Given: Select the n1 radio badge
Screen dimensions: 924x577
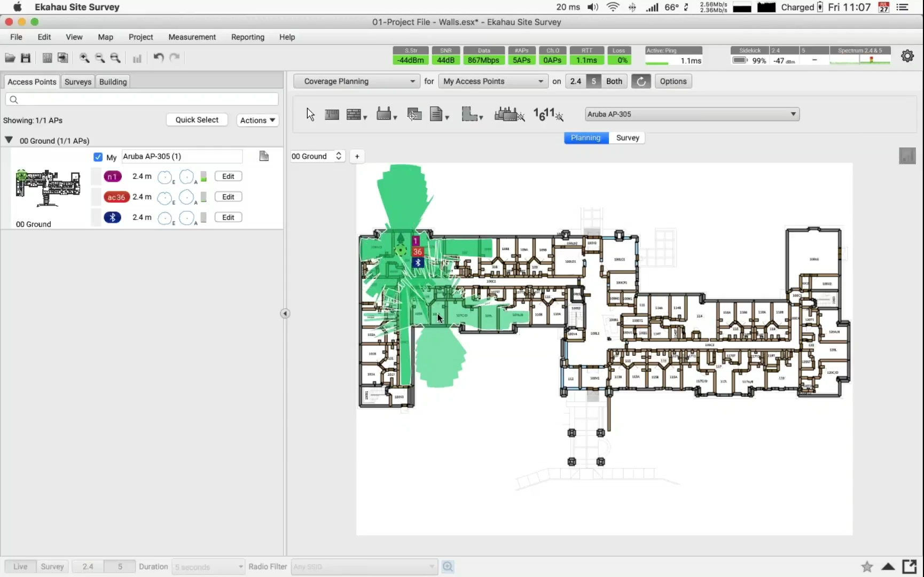Looking at the screenshot, I should pyautogui.click(x=113, y=176).
